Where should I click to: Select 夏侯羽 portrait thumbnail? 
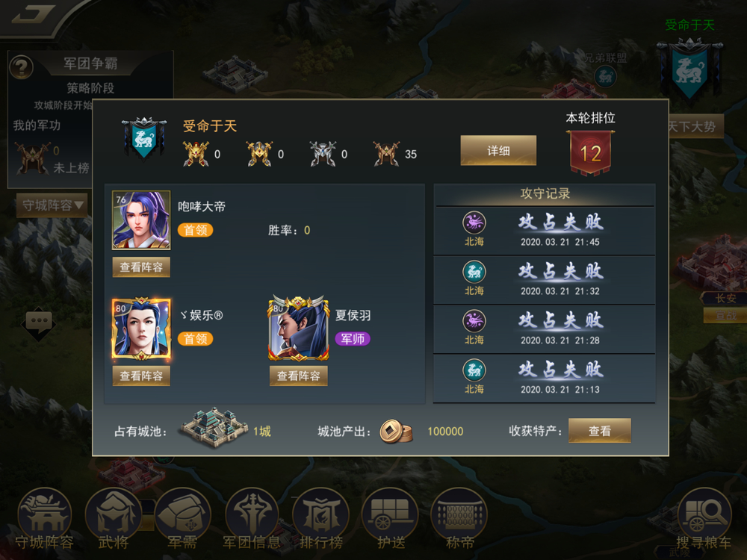tap(298, 329)
